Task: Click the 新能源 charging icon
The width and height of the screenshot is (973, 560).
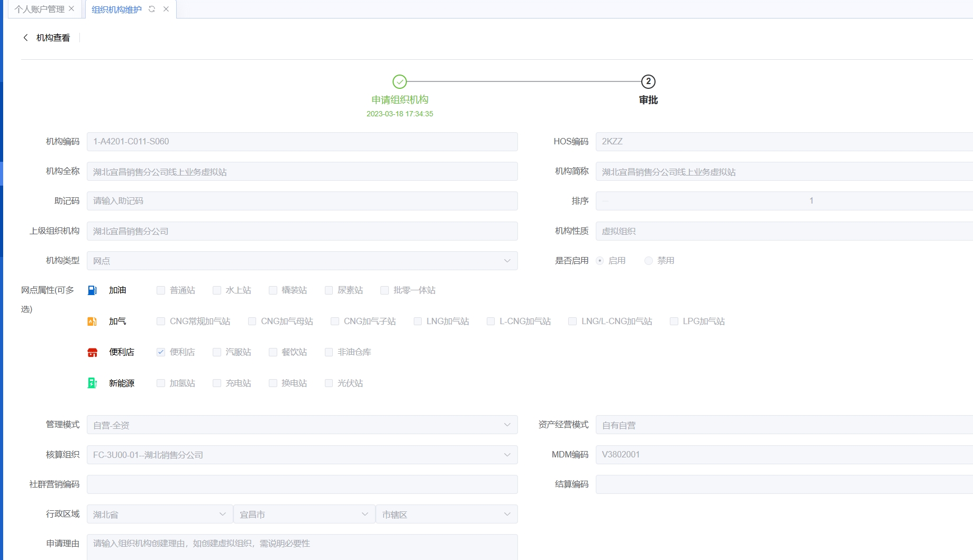Action: point(92,383)
